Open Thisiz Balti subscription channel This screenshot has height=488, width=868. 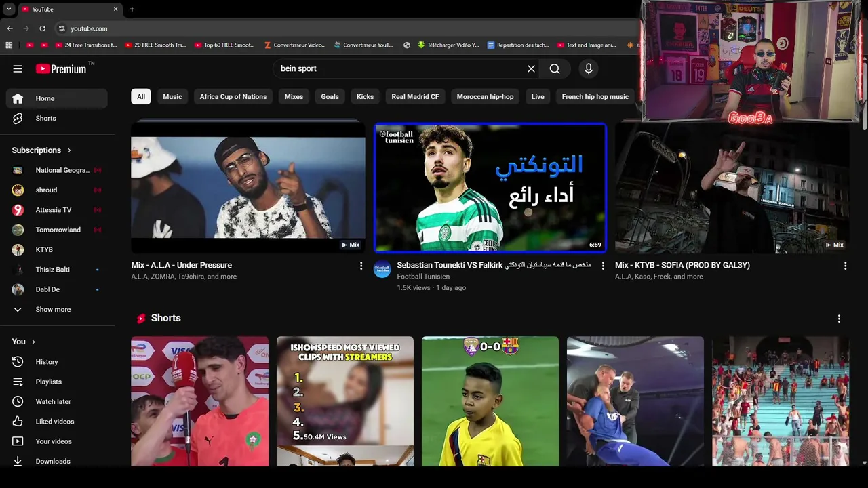[x=56, y=270]
